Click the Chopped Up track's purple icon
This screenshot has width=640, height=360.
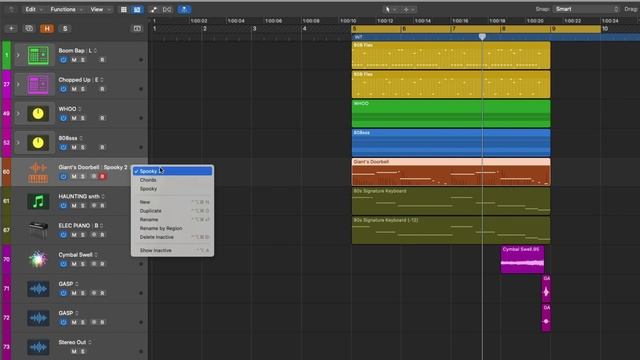click(38, 84)
